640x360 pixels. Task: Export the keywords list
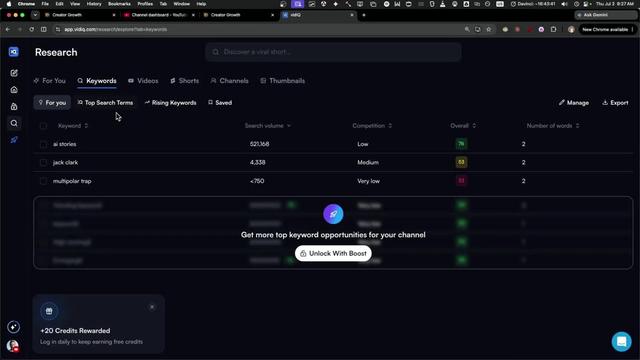pos(615,103)
